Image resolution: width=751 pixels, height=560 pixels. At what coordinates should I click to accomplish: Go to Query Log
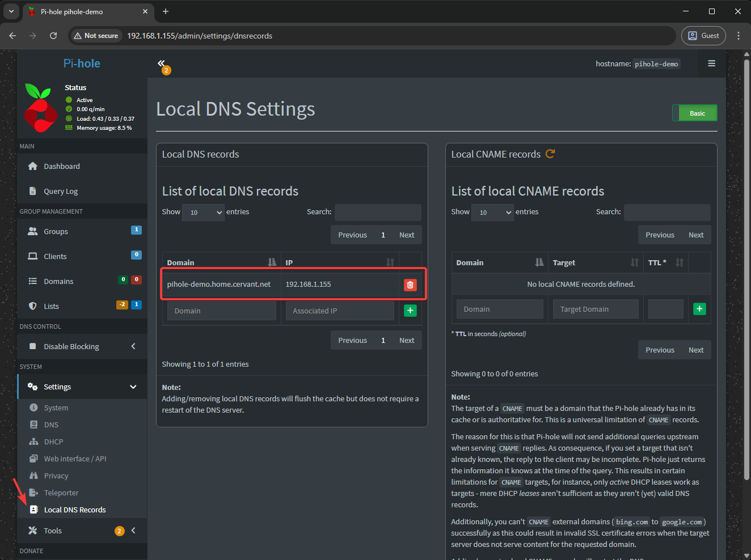(61, 191)
